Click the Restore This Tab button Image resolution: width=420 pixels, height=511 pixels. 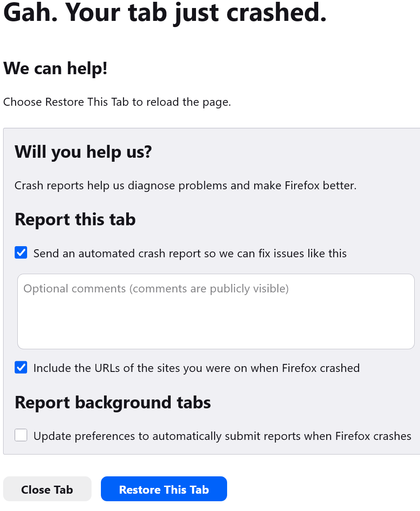coord(164,489)
